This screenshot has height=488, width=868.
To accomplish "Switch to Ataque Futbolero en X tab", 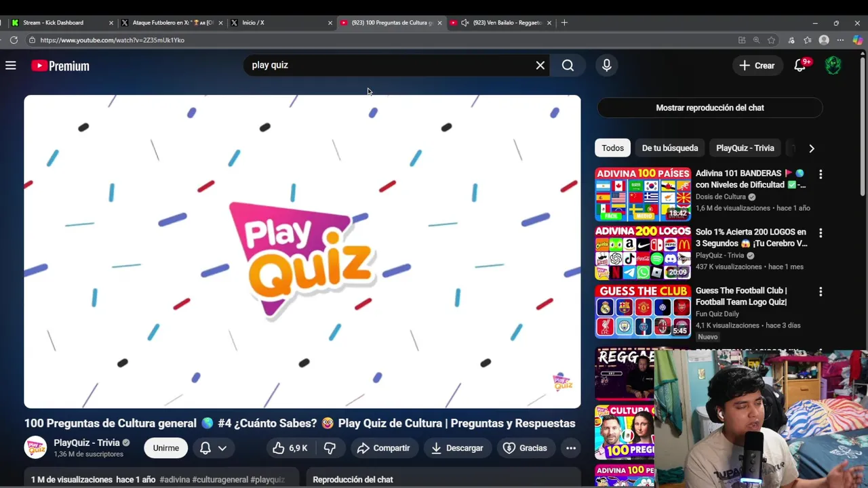I will tap(172, 22).
